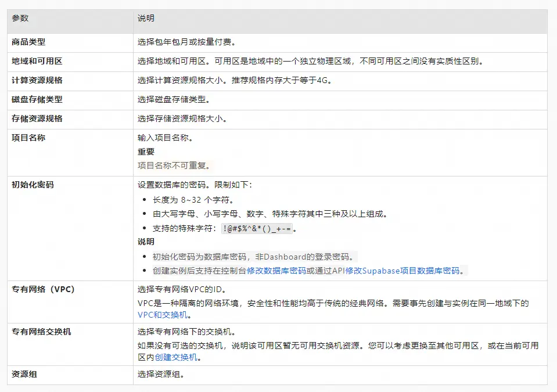Screen dimensions: 557x392
Task: Open the 修改Supabase项目数据库密码 link
Action: (x=402, y=271)
